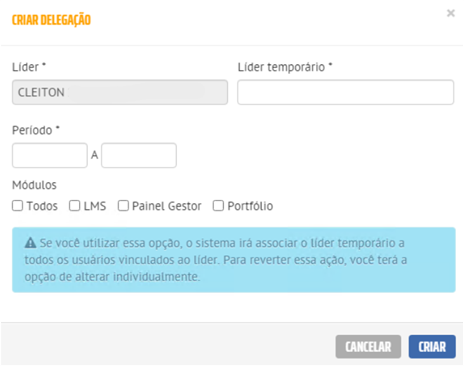Click the warning triangle icon in alert

coord(30,243)
